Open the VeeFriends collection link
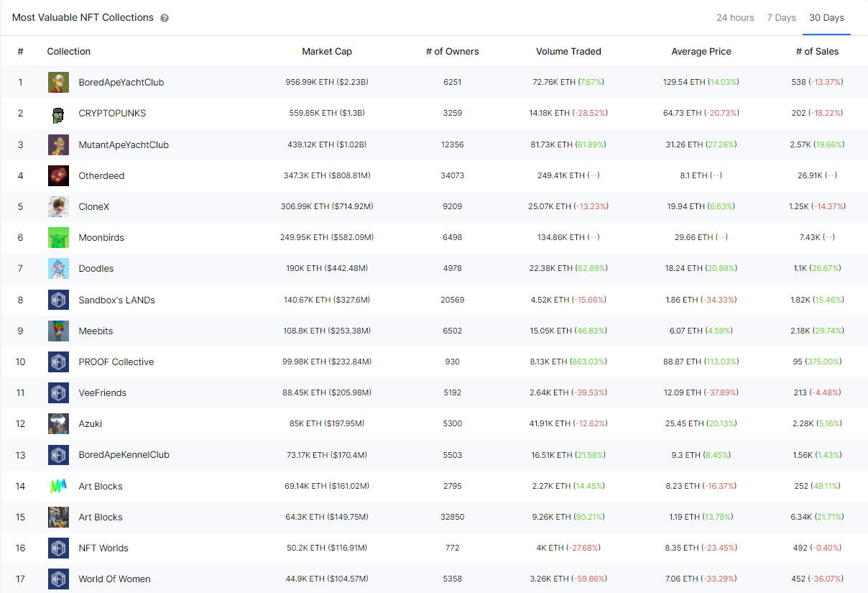 [103, 392]
